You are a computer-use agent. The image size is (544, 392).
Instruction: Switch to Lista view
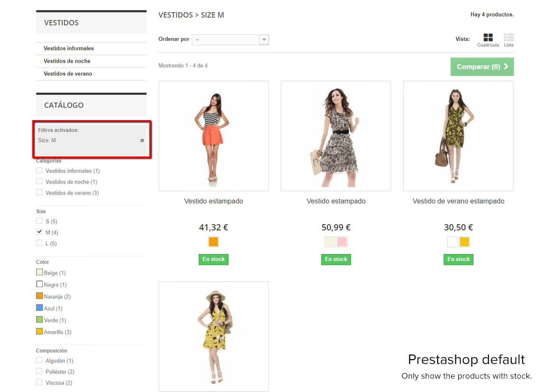[508, 38]
